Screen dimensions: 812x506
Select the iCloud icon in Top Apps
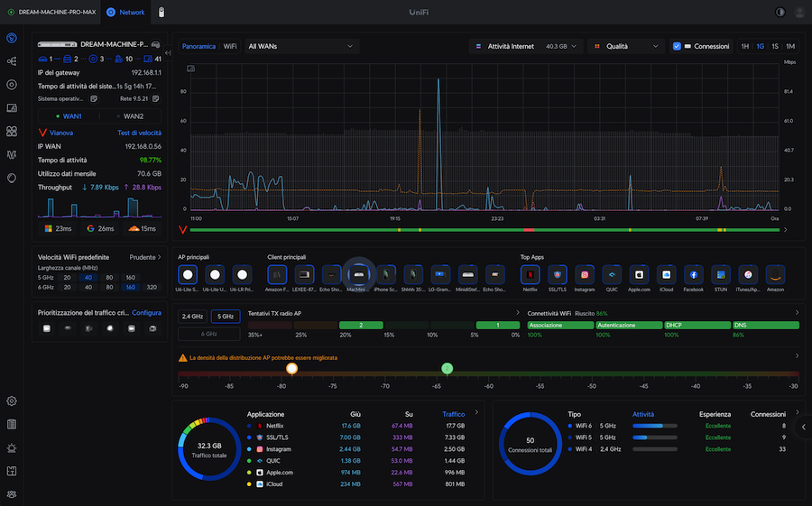click(666, 274)
